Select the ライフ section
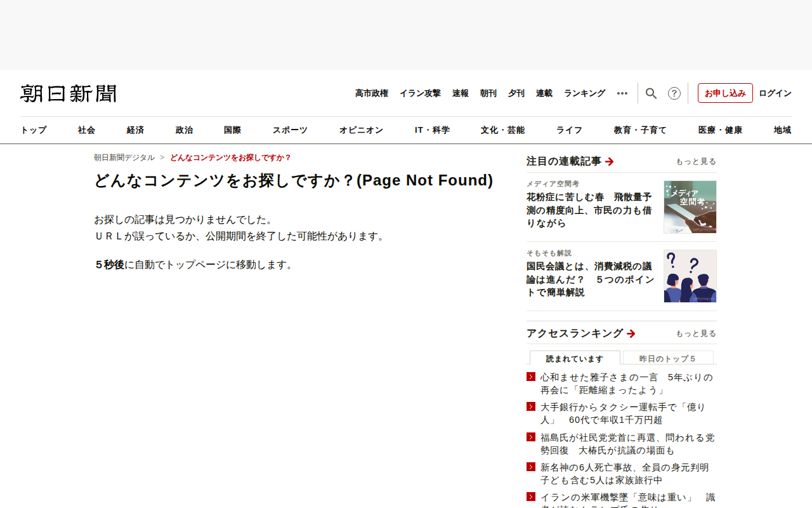812x508 pixels. pyautogui.click(x=569, y=130)
